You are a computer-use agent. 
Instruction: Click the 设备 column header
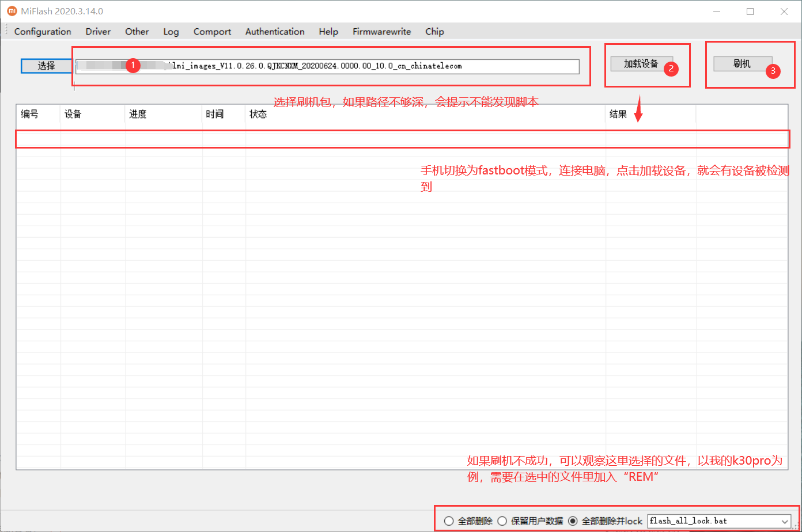tap(93, 114)
